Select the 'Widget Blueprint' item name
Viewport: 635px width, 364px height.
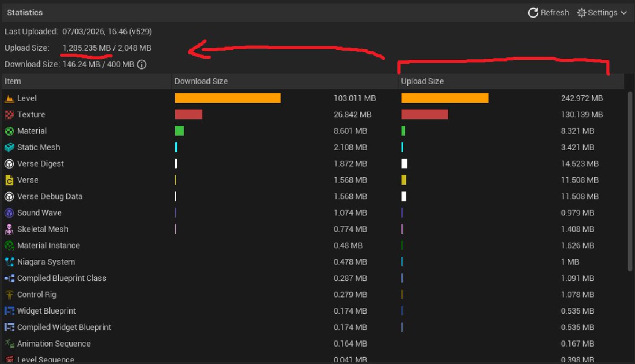tap(47, 312)
